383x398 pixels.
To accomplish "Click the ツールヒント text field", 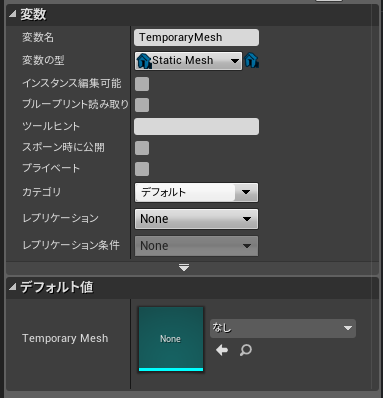I will [196, 126].
